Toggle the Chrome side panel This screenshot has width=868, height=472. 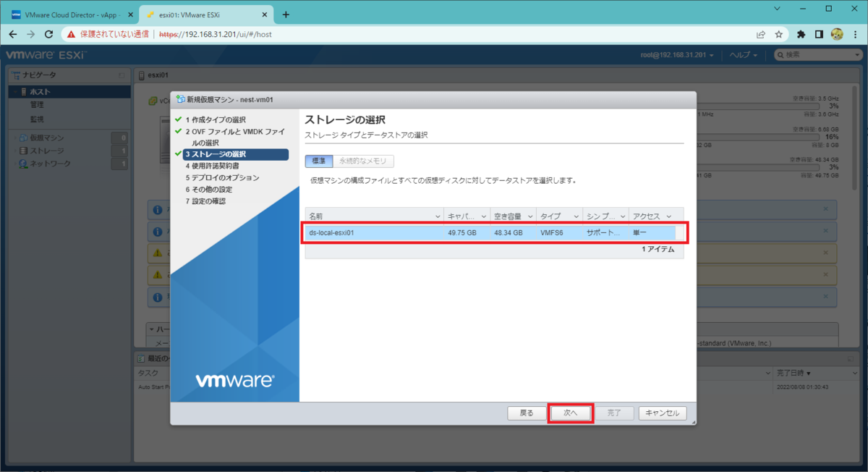(x=820, y=34)
